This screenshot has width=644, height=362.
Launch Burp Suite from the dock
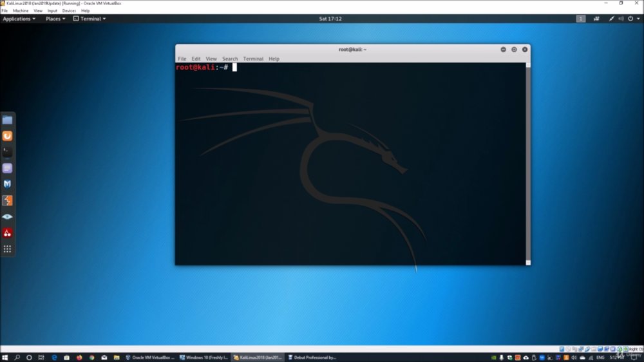click(x=7, y=200)
